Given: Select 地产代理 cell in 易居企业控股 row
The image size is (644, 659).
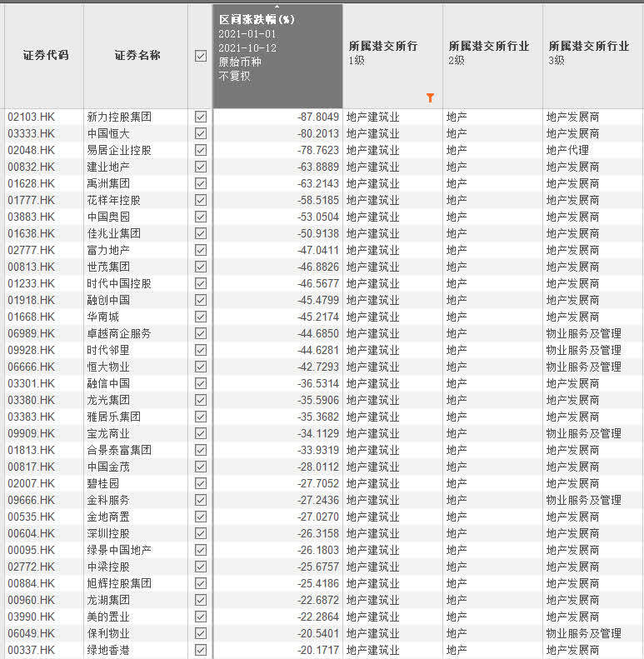Looking at the screenshot, I should (x=567, y=150).
